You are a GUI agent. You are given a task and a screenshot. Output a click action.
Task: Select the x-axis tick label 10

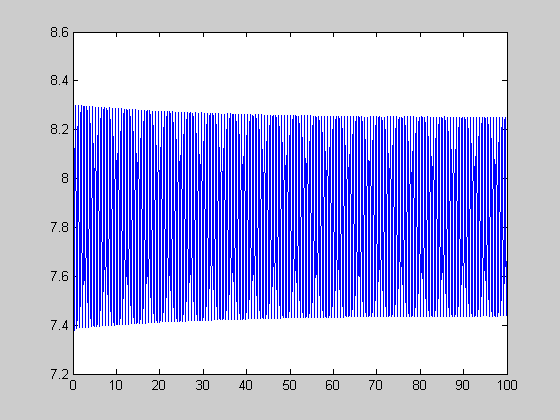pyautogui.click(x=116, y=385)
